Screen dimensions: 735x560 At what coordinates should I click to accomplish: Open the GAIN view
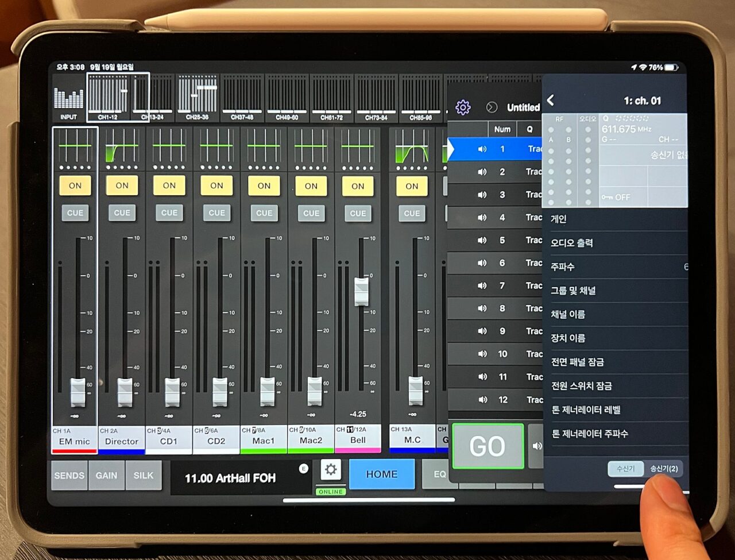106,476
